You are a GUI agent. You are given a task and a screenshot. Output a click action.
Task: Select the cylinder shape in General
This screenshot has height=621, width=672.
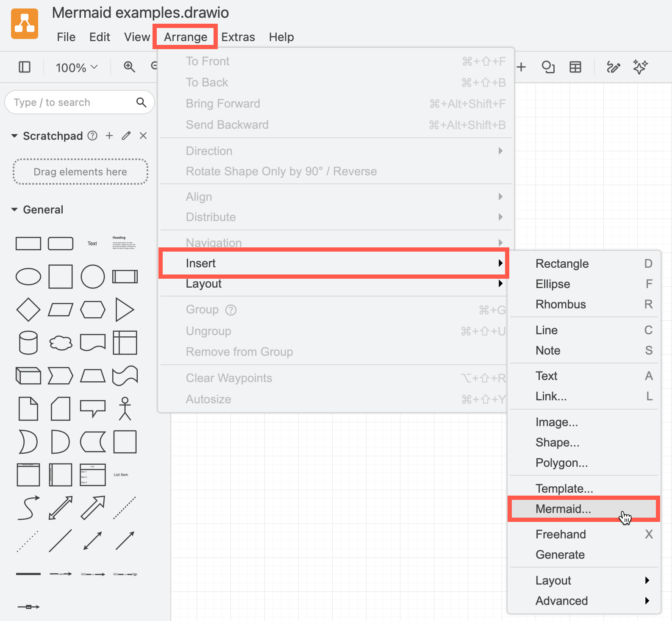[28, 342]
